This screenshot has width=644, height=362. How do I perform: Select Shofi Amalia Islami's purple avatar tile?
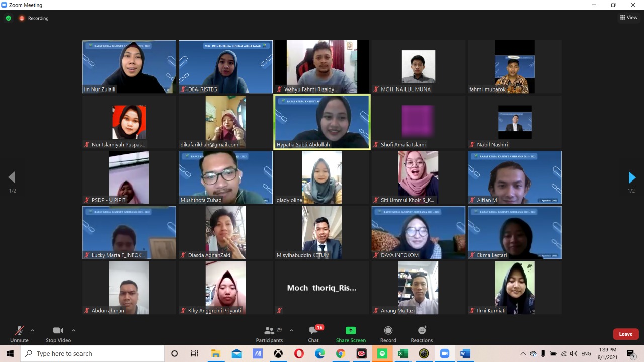[418, 122]
